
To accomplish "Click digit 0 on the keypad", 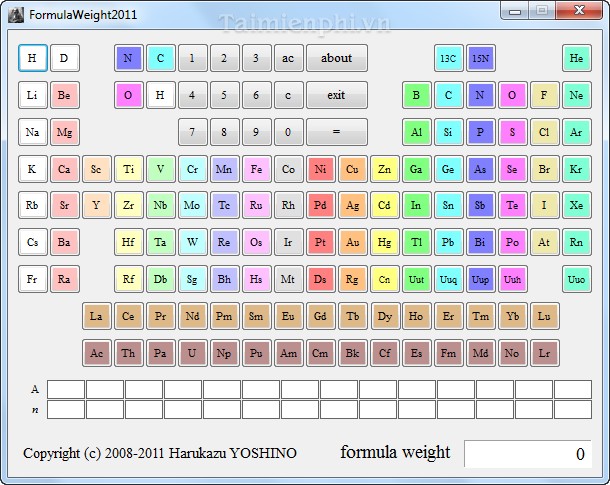I will pyautogui.click(x=288, y=132).
